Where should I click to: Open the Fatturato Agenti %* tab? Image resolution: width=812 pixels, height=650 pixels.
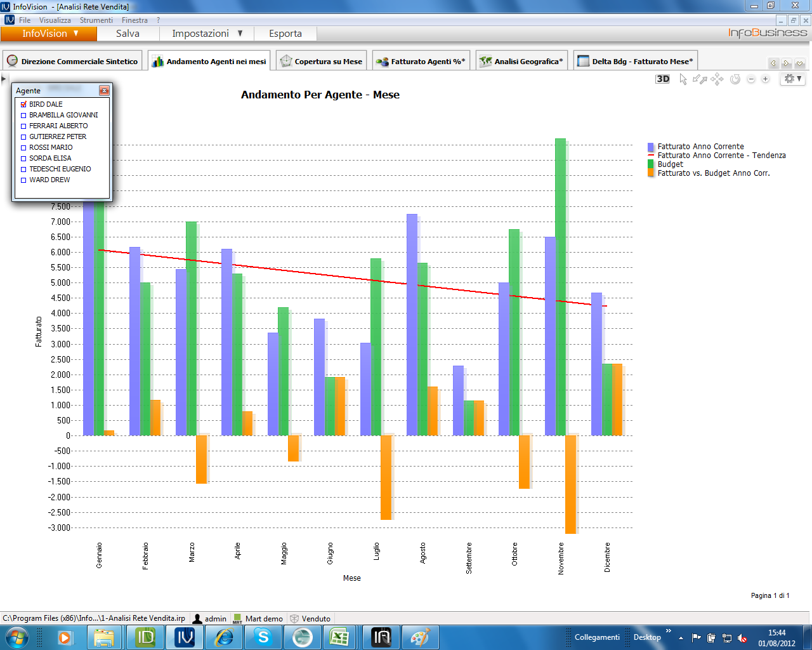421,61
